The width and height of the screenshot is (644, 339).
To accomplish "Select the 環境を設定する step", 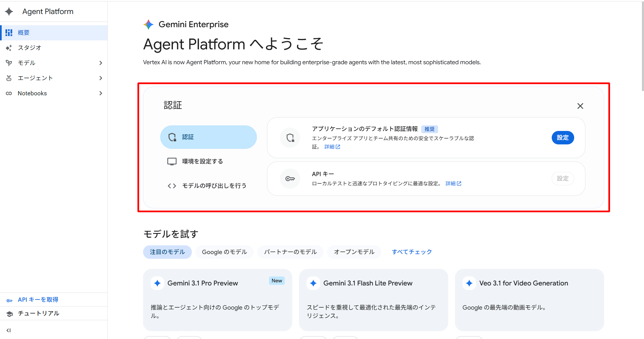I will pos(202,162).
